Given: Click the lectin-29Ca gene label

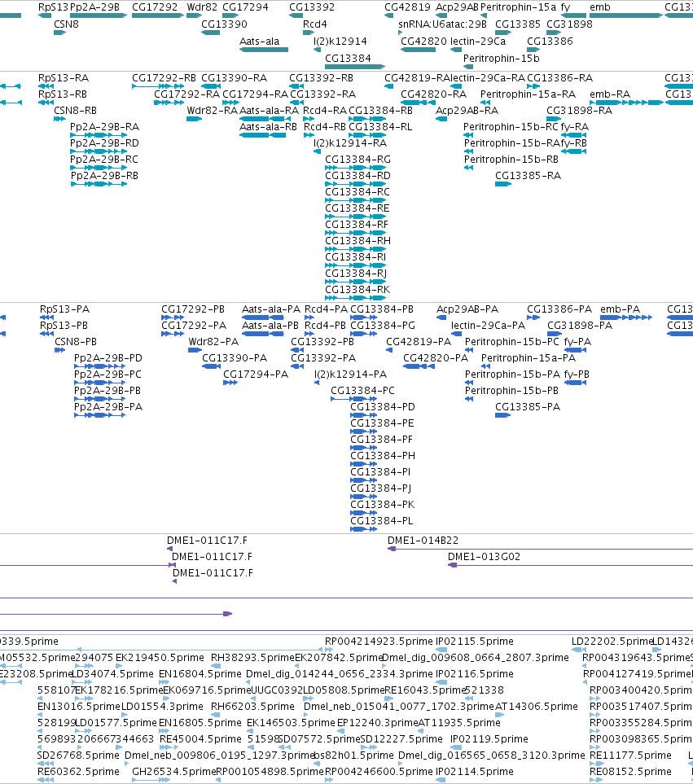Looking at the screenshot, I should tap(478, 41).
